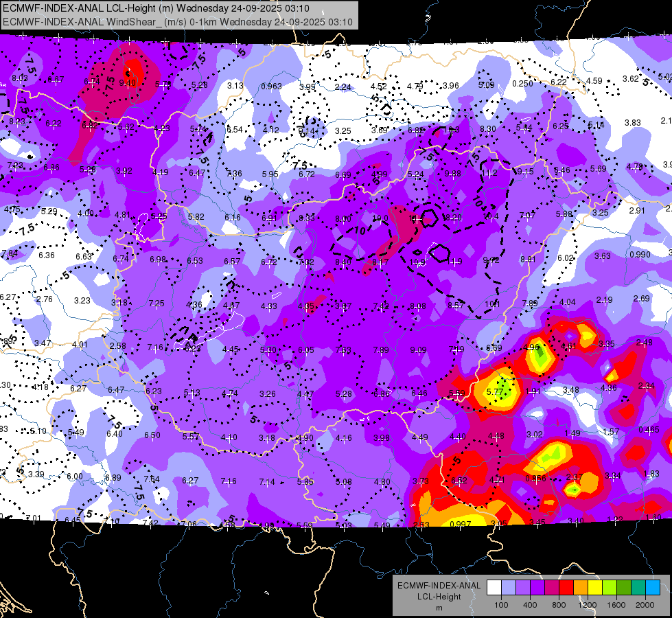Click the wind shear value '5.13'

(192, 393)
